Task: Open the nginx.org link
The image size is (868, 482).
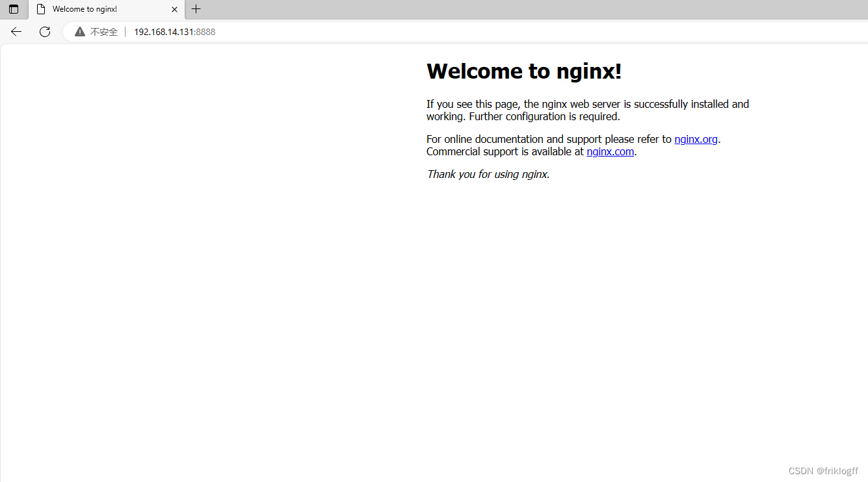Action: [696, 139]
